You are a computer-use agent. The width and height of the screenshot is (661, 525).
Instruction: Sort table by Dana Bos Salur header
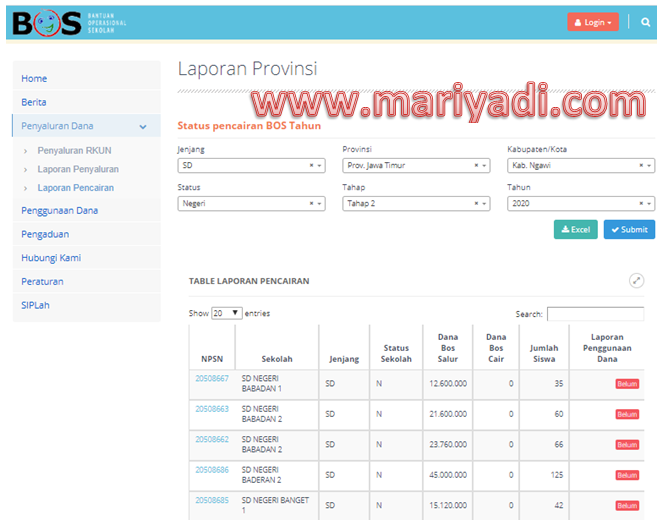coord(448,348)
